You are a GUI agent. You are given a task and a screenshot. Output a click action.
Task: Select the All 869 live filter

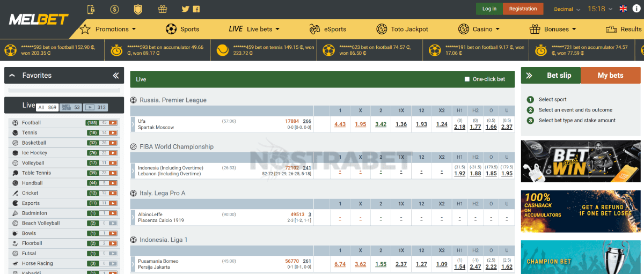tap(47, 107)
